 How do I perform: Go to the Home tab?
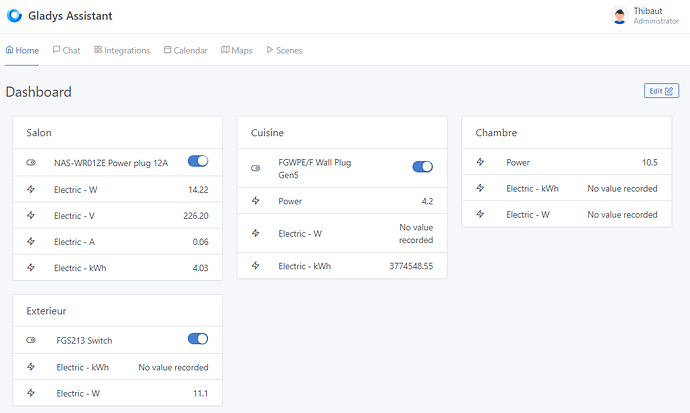tap(22, 50)
